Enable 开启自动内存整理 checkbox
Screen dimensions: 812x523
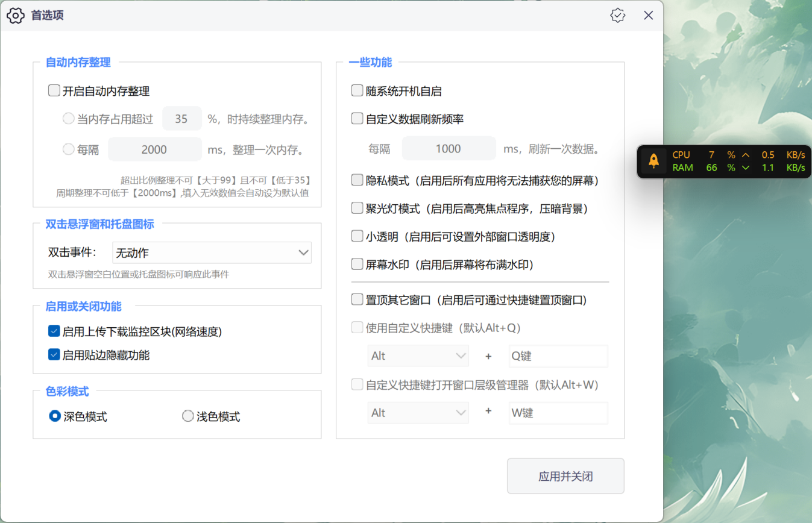tap(53, 90)
